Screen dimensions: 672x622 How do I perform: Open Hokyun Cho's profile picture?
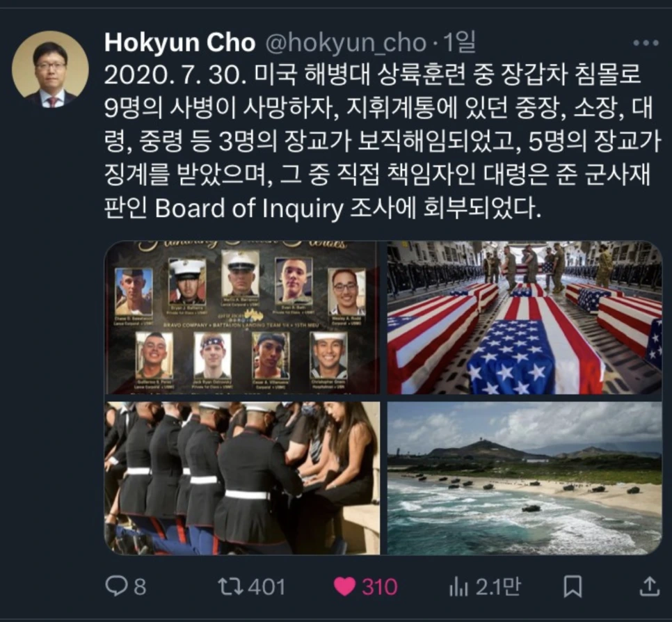[50, 69]
